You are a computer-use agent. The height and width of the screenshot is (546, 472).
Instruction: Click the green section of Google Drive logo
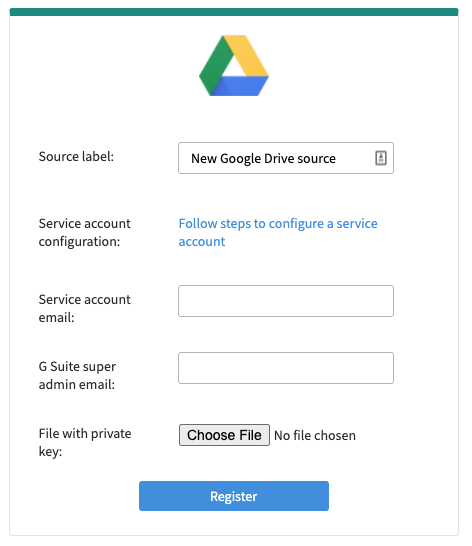(x=212, y=68)
